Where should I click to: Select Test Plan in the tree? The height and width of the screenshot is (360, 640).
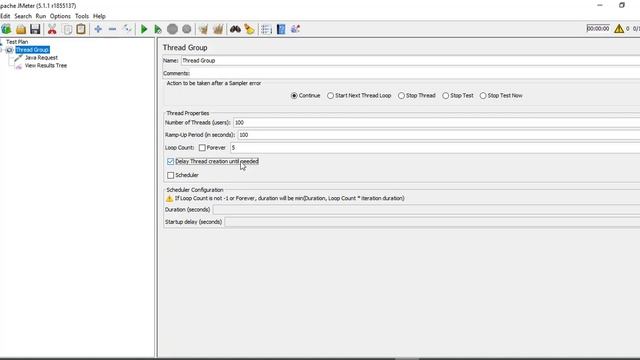point(17,42)
